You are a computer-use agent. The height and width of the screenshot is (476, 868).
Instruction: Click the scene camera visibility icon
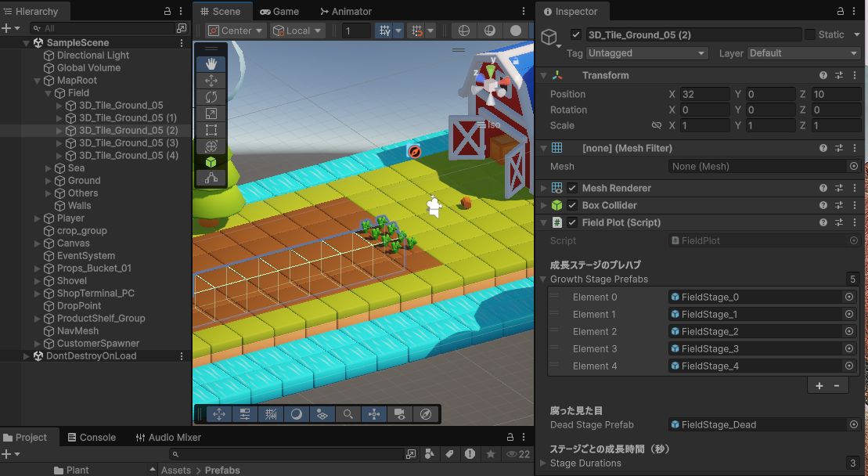tap(399, 414)
